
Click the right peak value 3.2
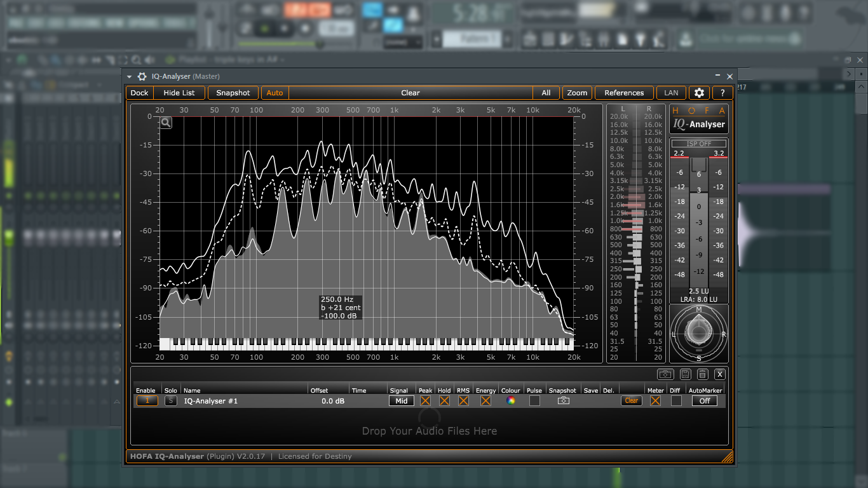click(x=719, y=153)
